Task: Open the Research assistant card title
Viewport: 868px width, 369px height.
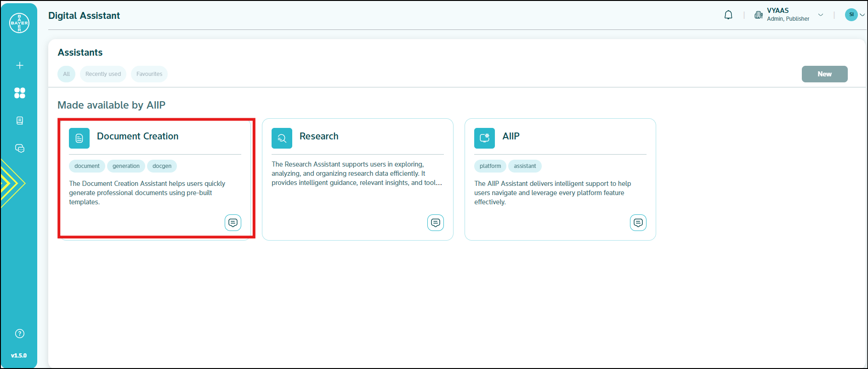Action: (x=319, y=136)
